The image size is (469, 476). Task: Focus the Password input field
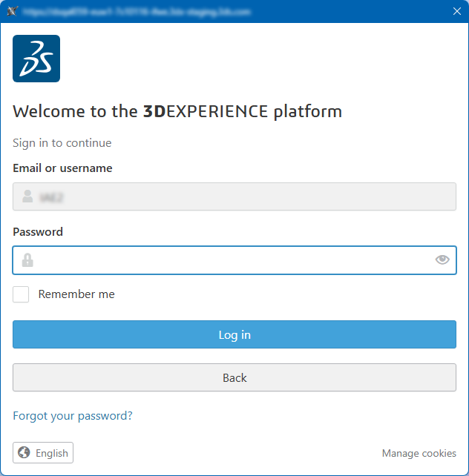(234, 260)
